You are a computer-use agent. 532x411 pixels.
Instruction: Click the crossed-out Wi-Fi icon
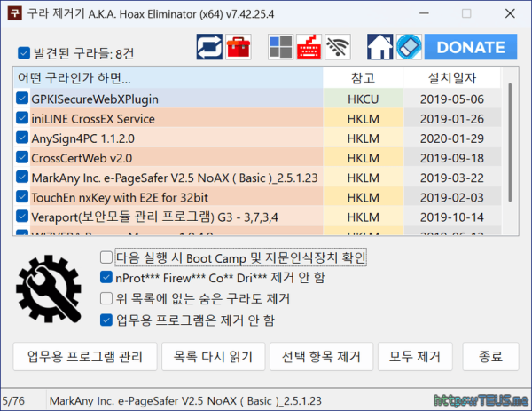pos(337,46)
